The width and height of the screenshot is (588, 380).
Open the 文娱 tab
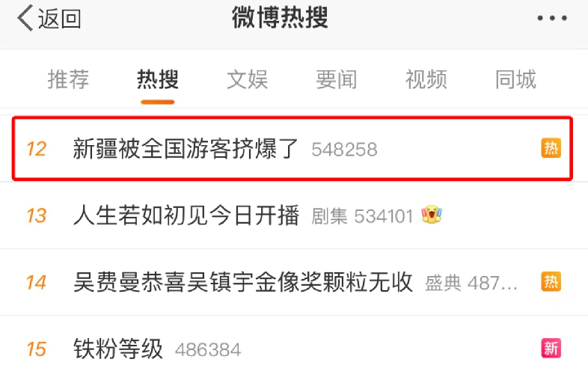coord(247,79)
